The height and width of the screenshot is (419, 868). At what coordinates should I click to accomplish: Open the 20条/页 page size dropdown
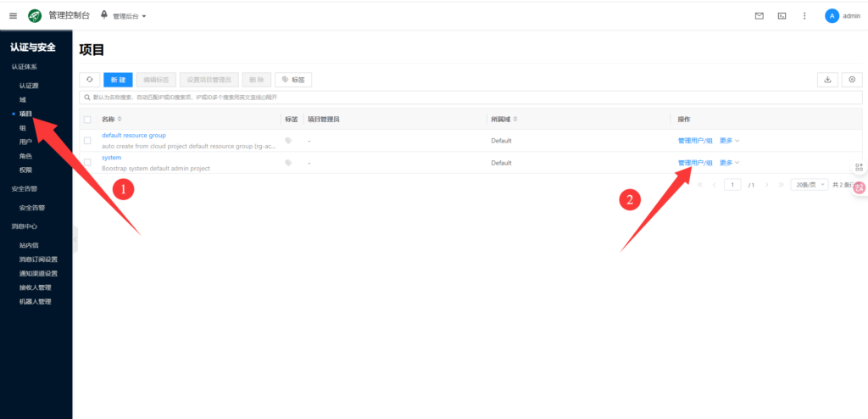(x=809, y=185)
